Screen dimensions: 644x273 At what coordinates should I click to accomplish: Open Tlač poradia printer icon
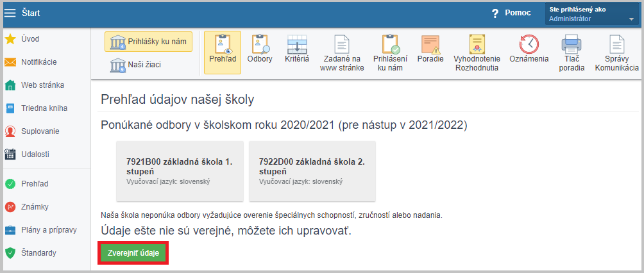(x=572, y=44)
